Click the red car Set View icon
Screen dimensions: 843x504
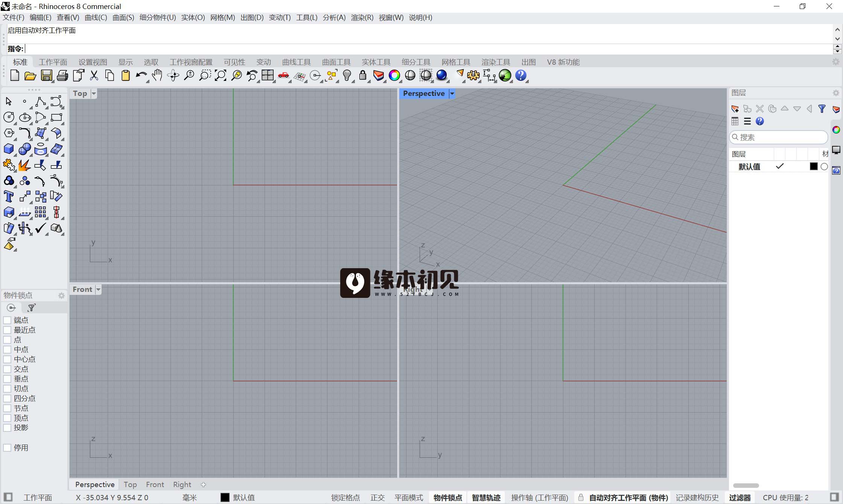coord(283,76)
